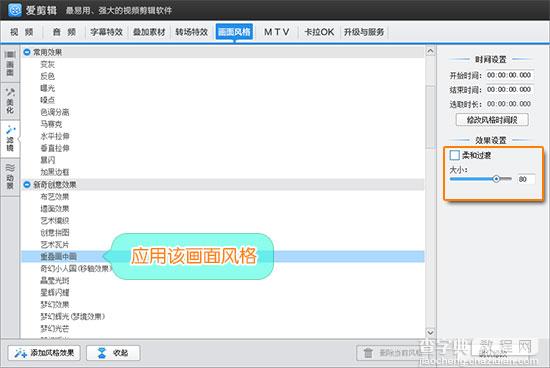Viewport: 550px width, 368px height.
Task: Open the 动景 side panel
Action: click(x=10, y=176)
